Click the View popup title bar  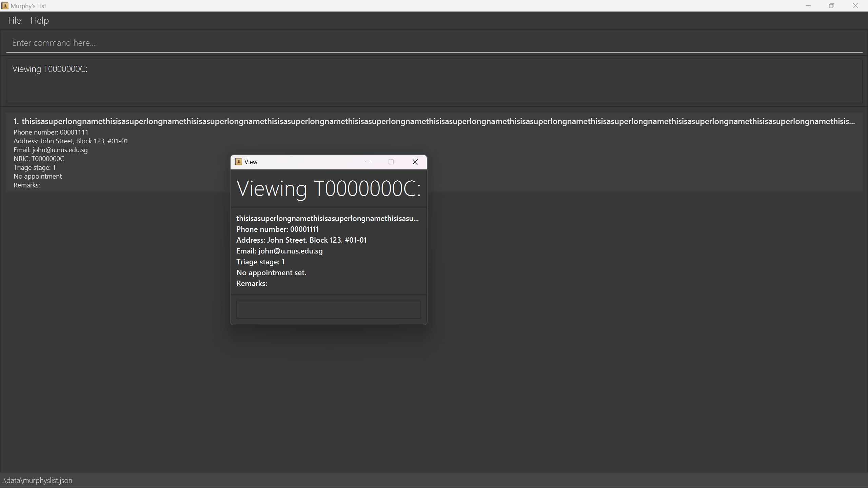click(305, 162)
